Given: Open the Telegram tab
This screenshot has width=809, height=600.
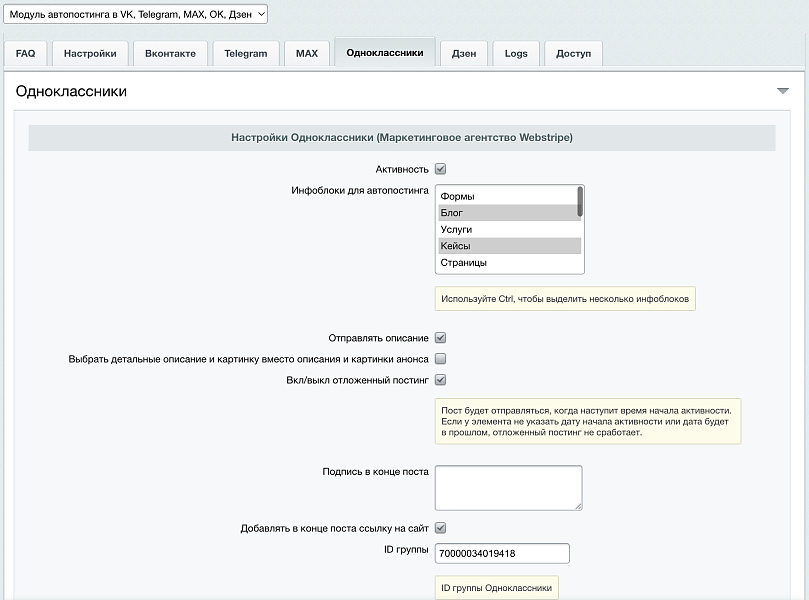Looking at the screenshot, I should [x=246, y=54].
